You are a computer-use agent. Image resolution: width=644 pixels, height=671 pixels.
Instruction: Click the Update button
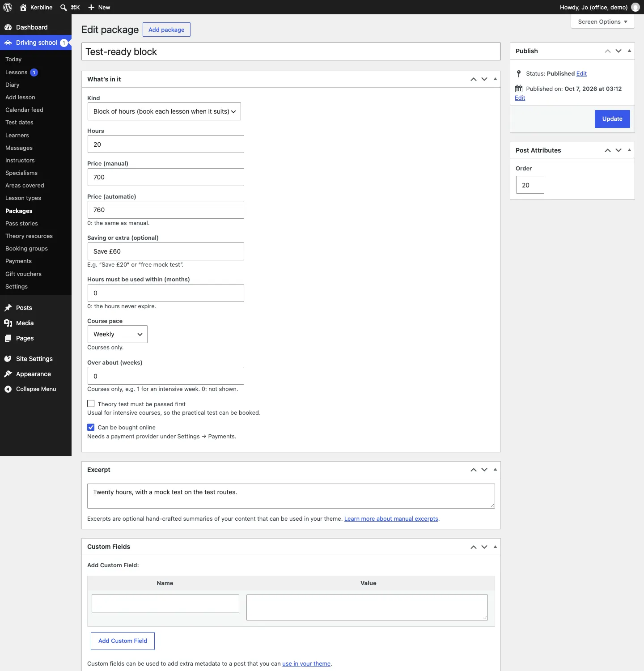point(612,119)
